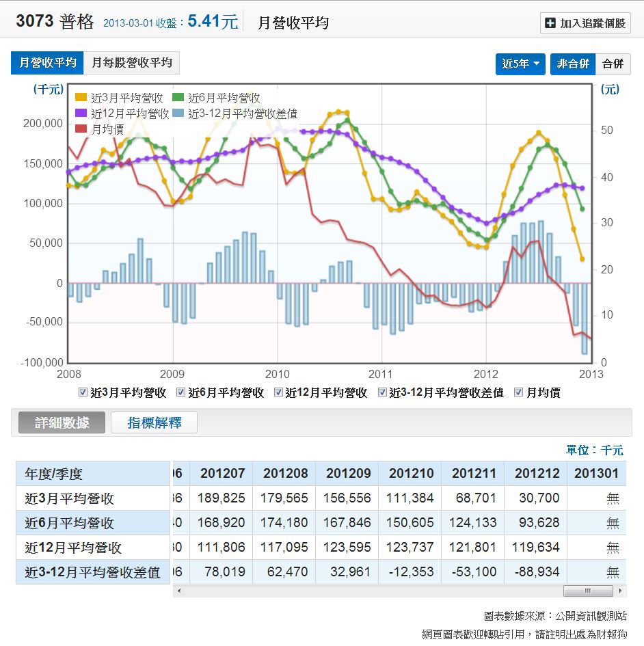Click the 近3-12月平均營收差值 row label
Screen dimensions: 644x646
coord(92,572)
